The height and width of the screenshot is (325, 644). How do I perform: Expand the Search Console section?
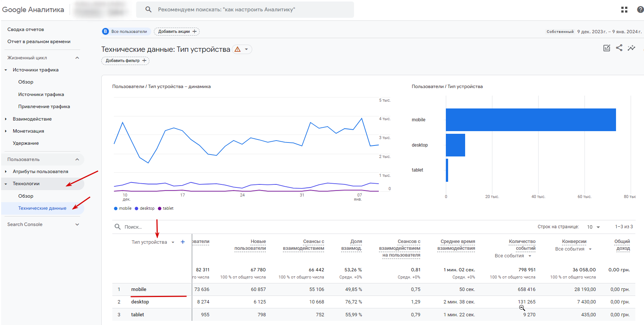pos(77,224)
